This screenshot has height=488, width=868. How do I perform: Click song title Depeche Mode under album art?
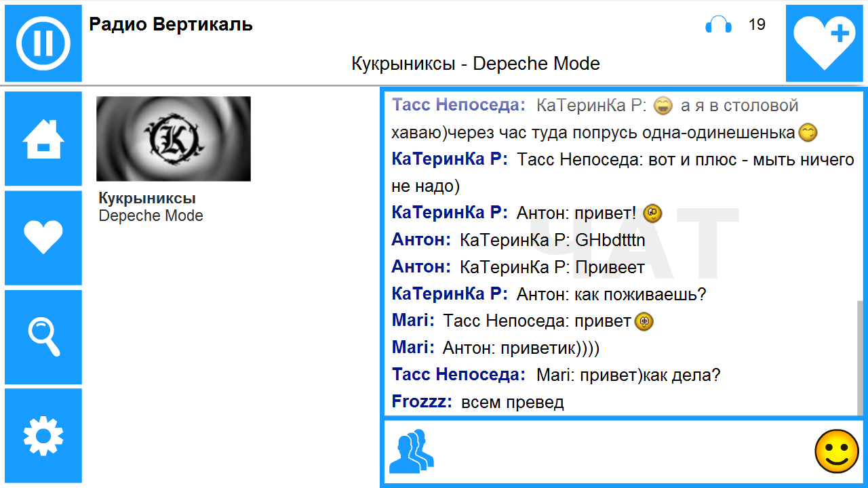point(151,216)
